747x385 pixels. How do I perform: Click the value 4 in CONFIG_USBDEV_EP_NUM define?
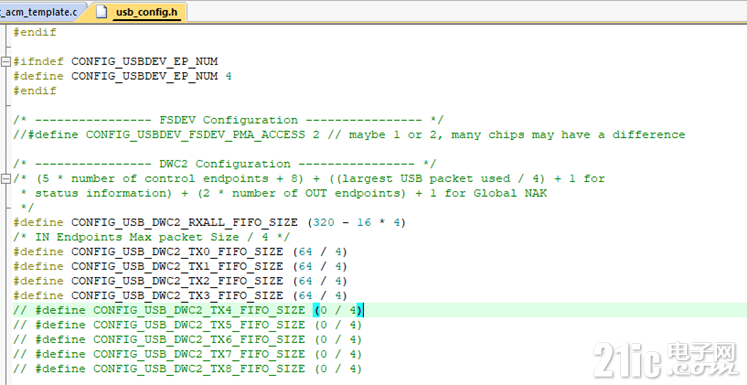(x=229, y=76)
